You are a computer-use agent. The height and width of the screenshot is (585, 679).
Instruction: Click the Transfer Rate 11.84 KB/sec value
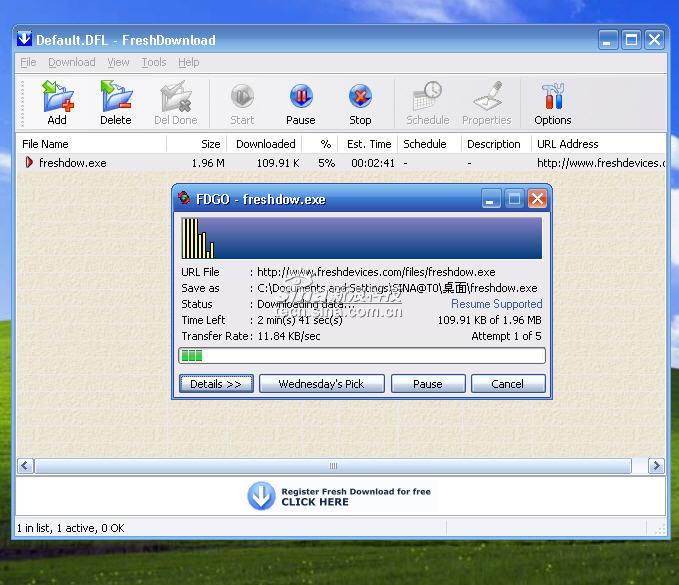(x=289, y=336)
